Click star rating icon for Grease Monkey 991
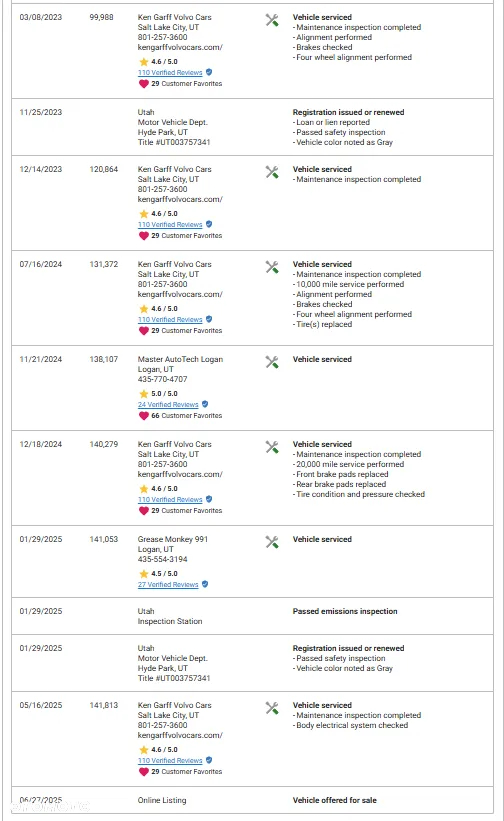 tap(143, 574)
